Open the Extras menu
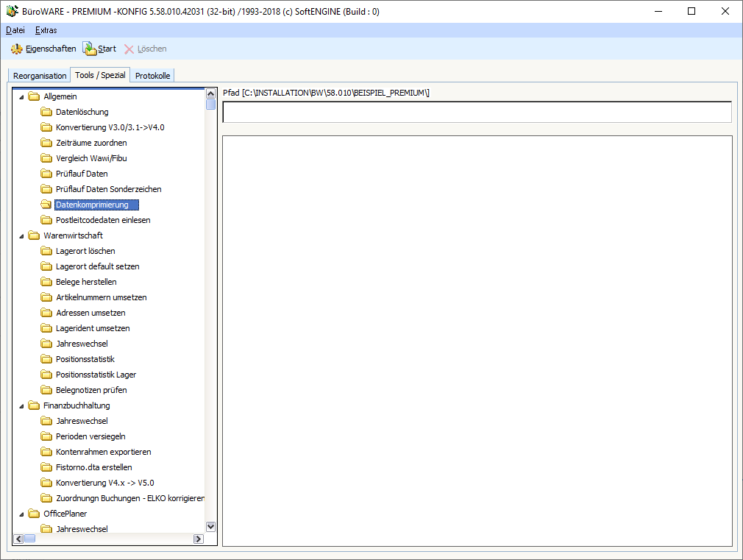Image resolution: width=743 pixels, height=560 pixels. [46, 30]
